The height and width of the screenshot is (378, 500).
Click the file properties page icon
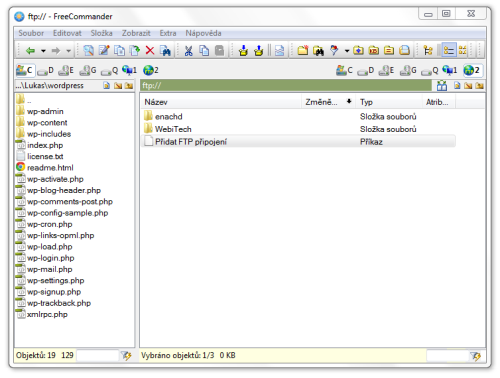point(279,51)
